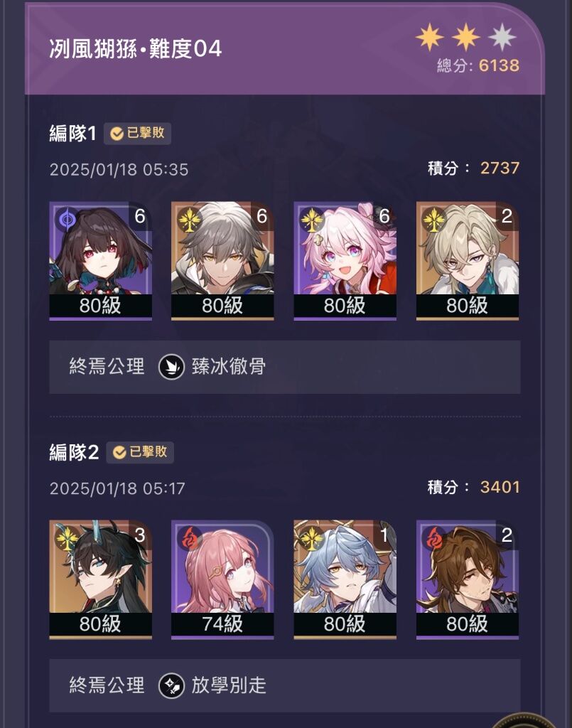Tap the fire element icon on level 74 character

pos(189,538)
